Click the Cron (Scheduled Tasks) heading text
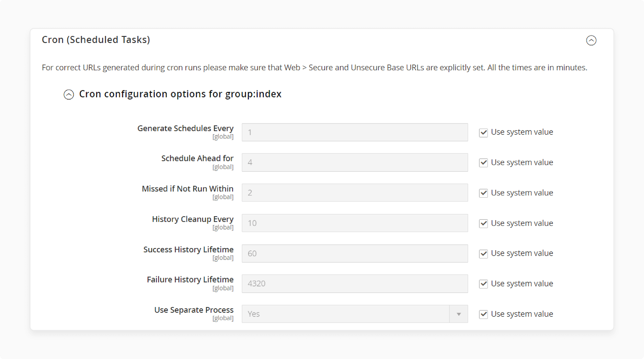Viewport: 644px width, 359px height. click(96, 40)
